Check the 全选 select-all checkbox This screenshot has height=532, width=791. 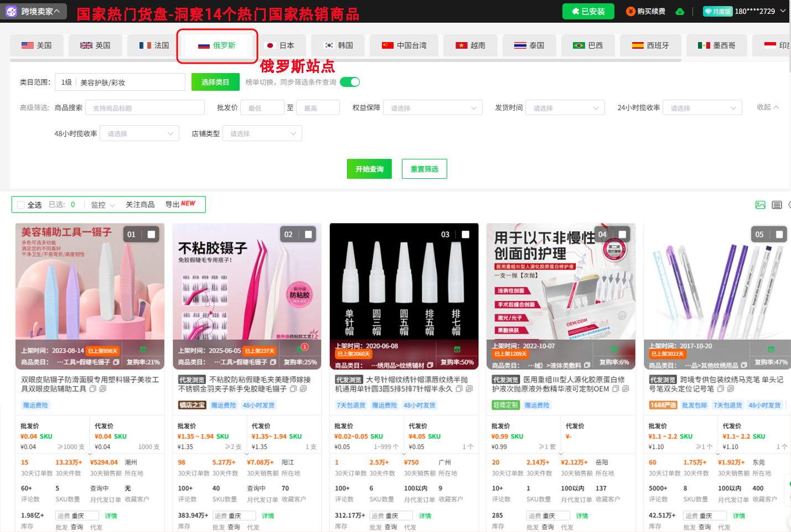[22, 204]
